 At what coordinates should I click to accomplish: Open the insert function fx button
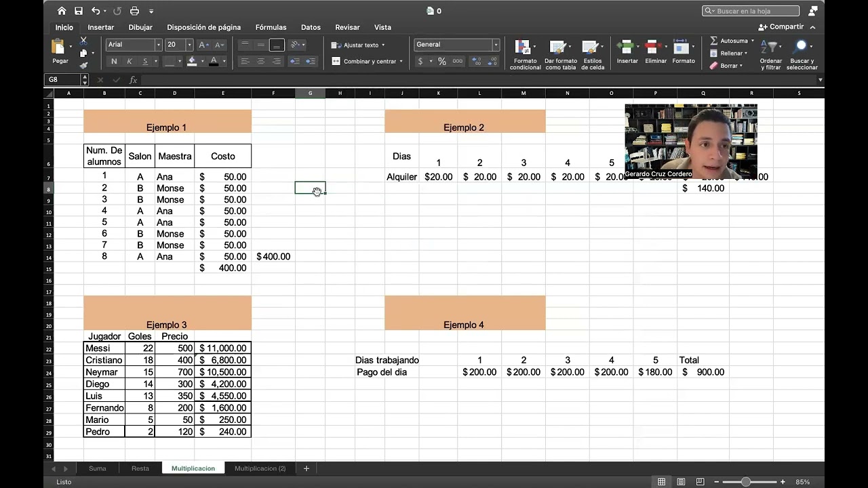point(133,80)
